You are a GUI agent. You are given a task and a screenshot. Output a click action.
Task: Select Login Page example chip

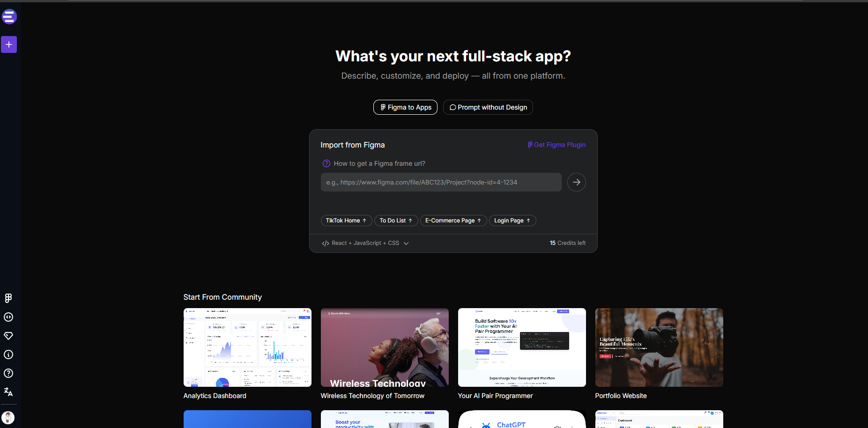(x=512, y=221)
